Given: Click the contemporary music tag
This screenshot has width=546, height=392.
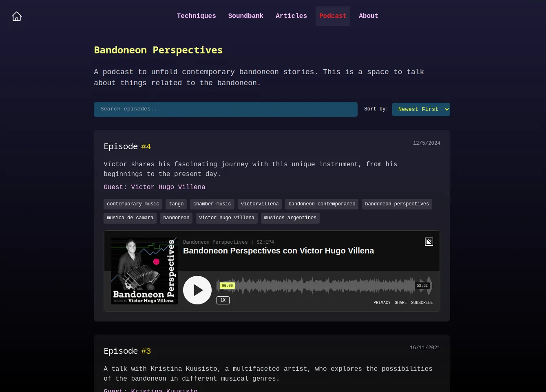Looking at the screenshot, I should [133, 204].
